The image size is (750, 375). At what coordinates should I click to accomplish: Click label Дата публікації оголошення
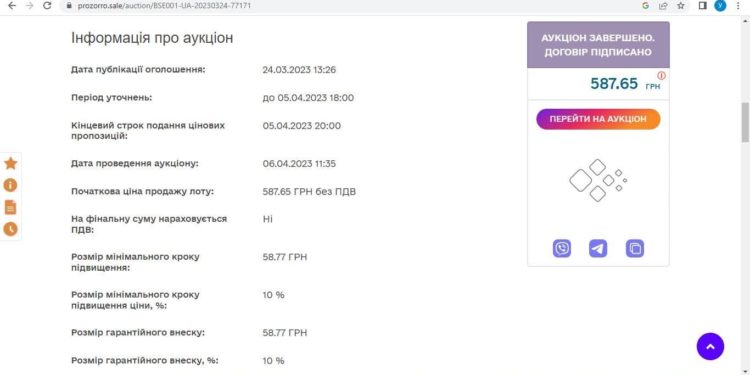click(x=138, y=69)
